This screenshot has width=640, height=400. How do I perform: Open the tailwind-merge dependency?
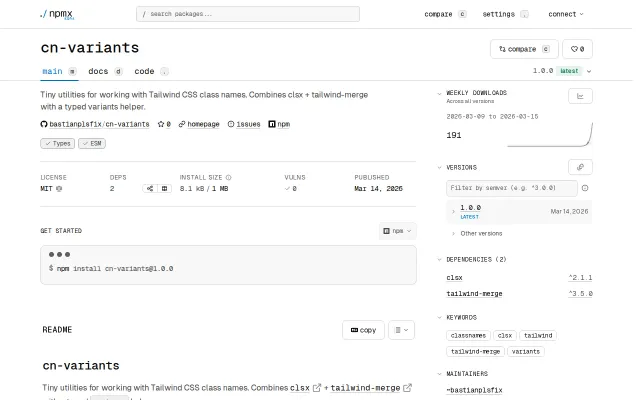[x=474, y=294]
